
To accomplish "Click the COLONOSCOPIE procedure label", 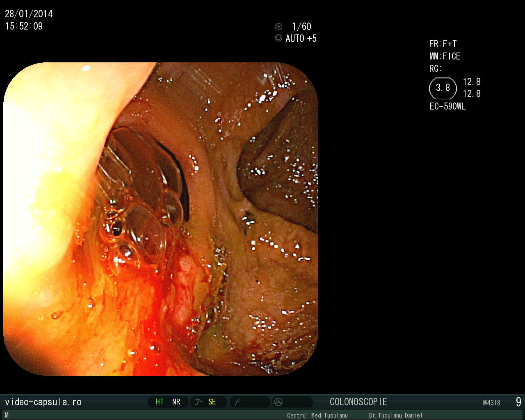I will tap(358, 402).
